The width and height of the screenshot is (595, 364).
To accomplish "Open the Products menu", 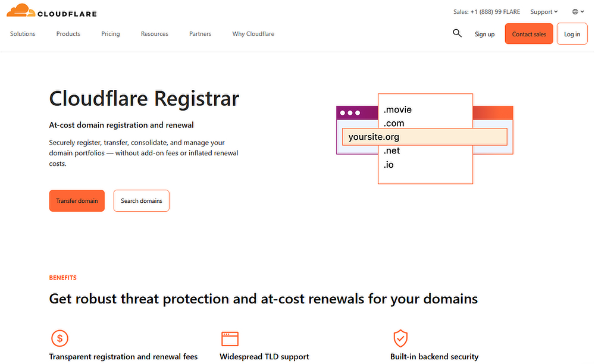I will [68, 34].
